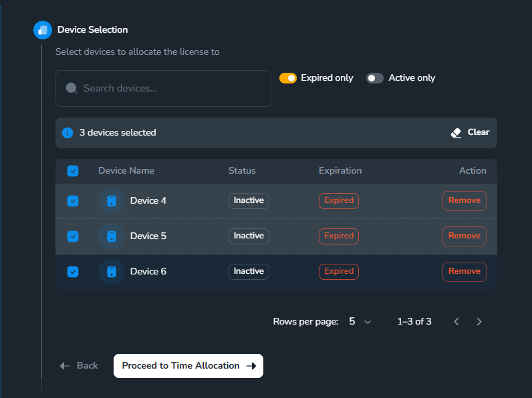The image size is (532, 398).
Task: Deselect the Device 6 row checkbox
Action: [73, 272]
